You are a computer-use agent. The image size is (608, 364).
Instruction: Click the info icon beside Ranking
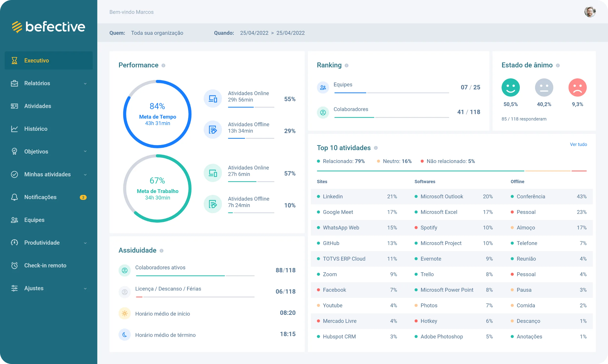[346, 65]
